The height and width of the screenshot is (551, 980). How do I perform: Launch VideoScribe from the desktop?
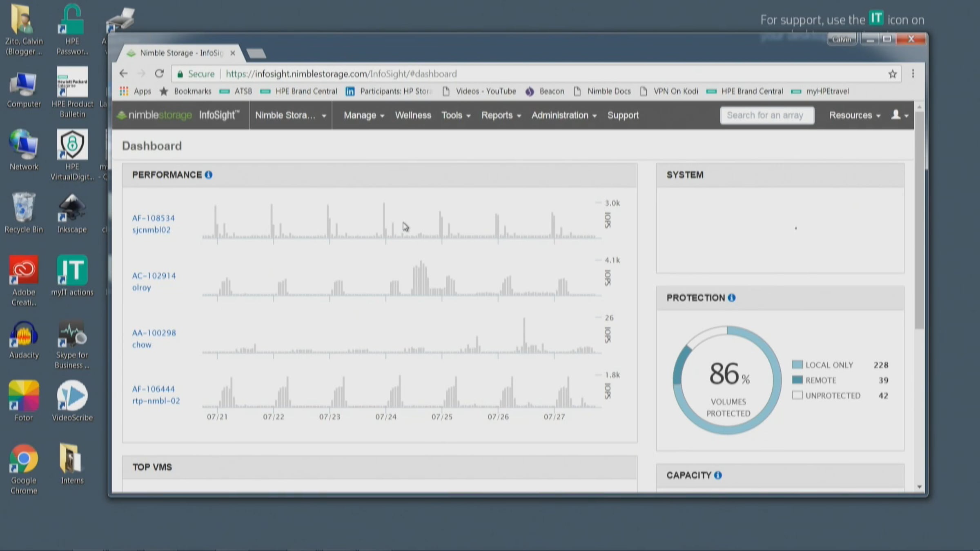(x=72, y=401)
